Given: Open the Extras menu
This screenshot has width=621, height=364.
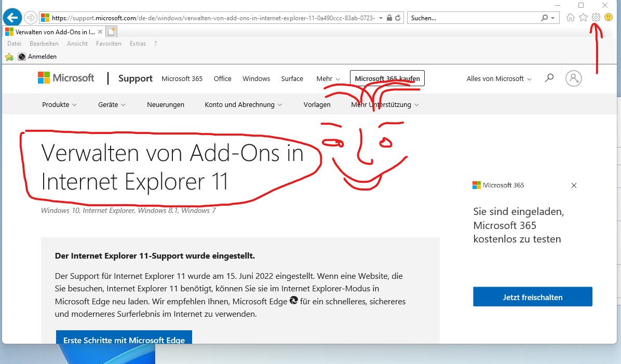Looking at the screenshot, I should (x=138, y=44).
